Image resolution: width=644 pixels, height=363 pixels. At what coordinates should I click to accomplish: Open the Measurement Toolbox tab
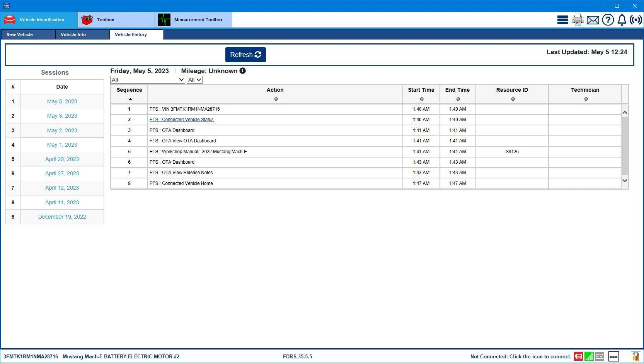click(x=194, y=20)
